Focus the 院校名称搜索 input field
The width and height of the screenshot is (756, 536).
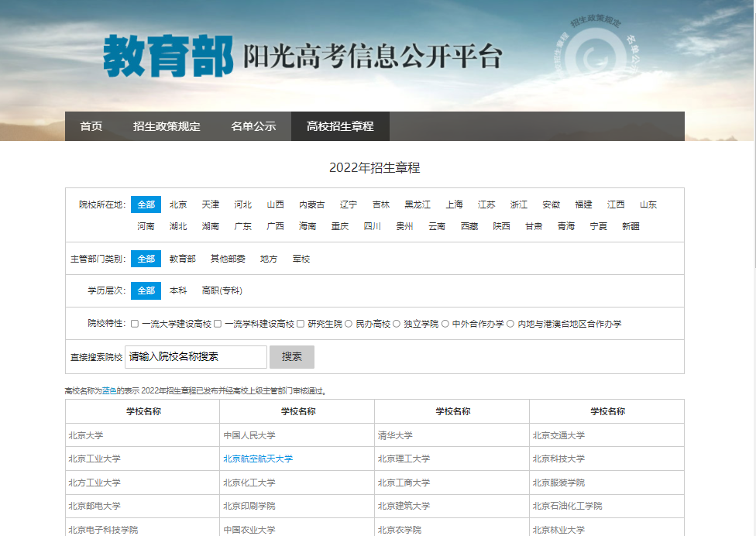pos(196,357)
